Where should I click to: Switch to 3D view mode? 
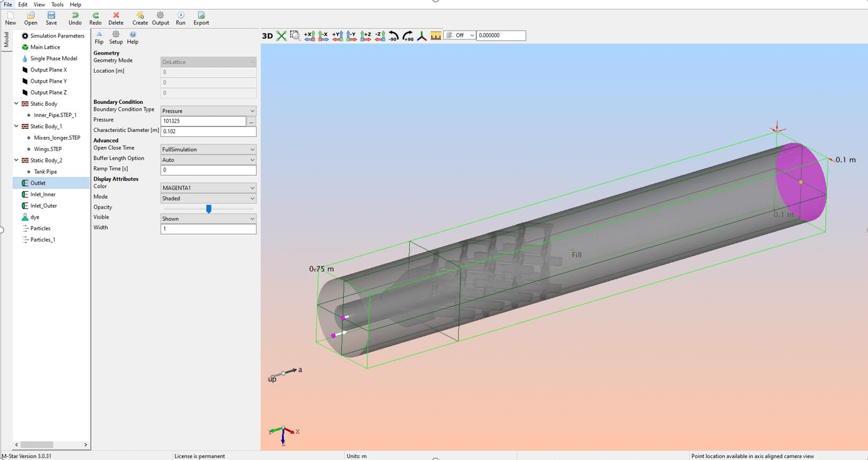pyautogui.click(x=267, y=35)
